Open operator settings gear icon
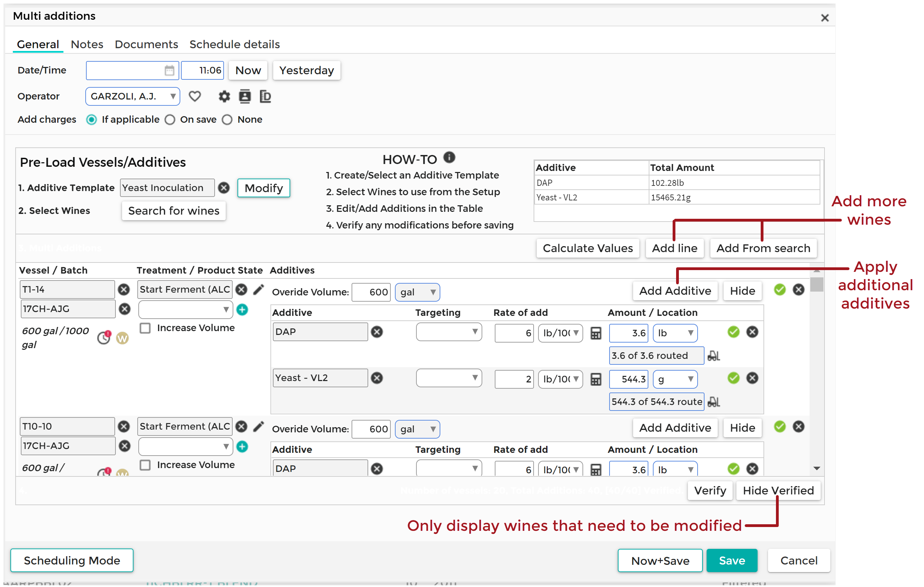924x587 pixels. (x=224, y=96)
